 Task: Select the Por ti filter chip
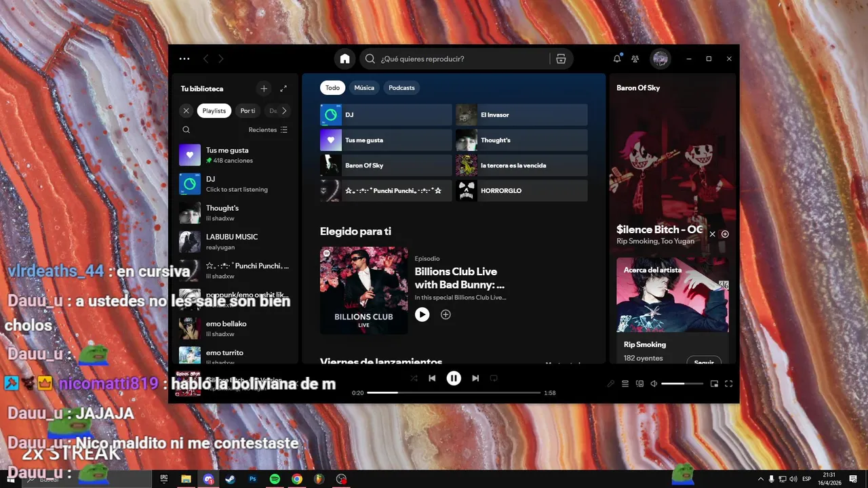[248, 110]
